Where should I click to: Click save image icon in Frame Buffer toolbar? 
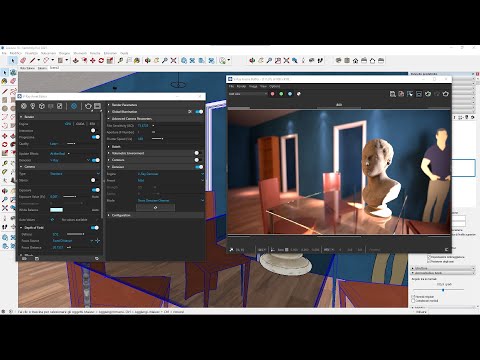pos(393,94)
